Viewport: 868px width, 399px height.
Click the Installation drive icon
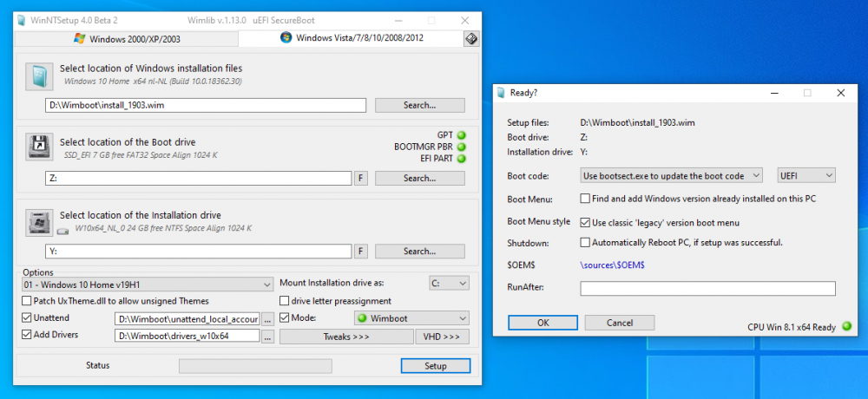pyautogui.click(x=39, y=220)
